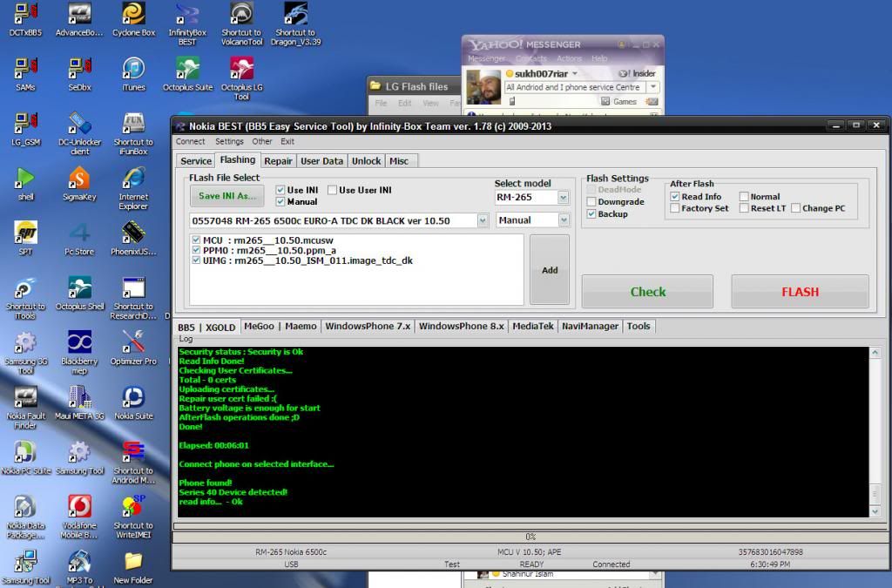This screenshot has width=892, height=588.
Task: Switch to the Service tab
Action: pos(196,161)
